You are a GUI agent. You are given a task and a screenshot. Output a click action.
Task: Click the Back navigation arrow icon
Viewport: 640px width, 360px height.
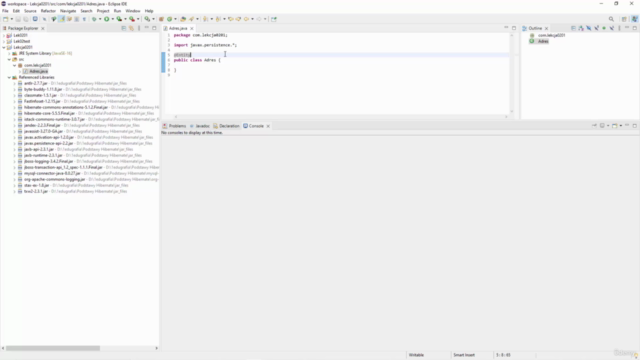coord(246,19)
